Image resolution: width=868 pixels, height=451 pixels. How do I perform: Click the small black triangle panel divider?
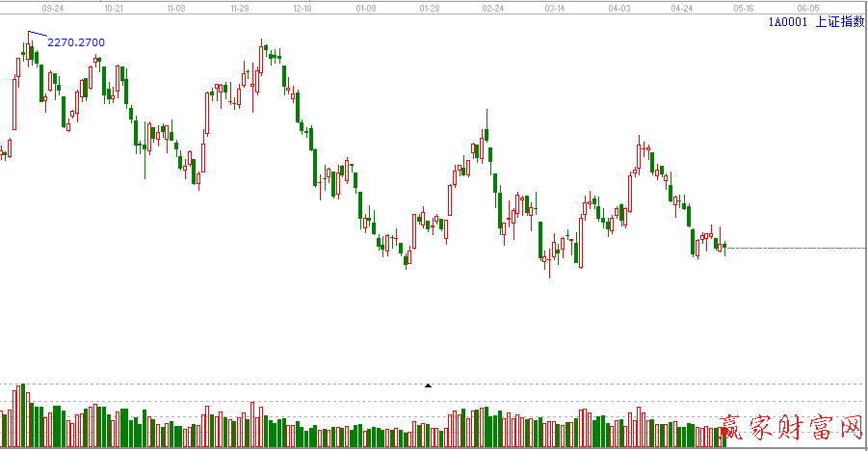coord(429,385)
